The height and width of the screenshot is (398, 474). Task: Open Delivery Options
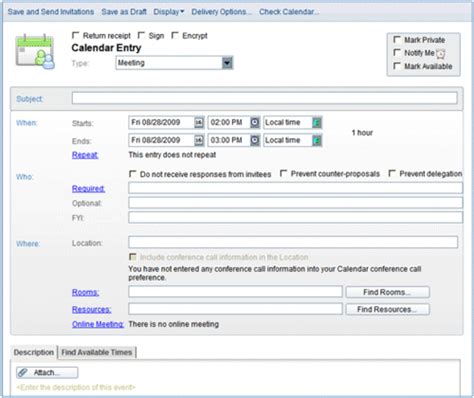tap(221, 12)
